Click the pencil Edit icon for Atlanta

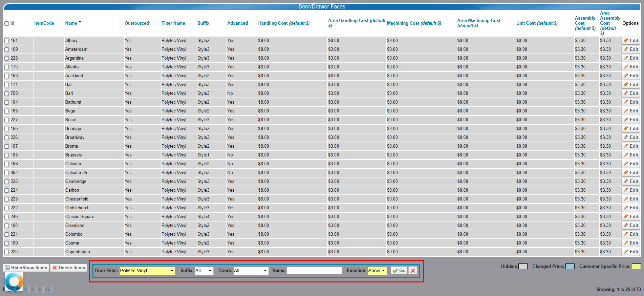626,67
